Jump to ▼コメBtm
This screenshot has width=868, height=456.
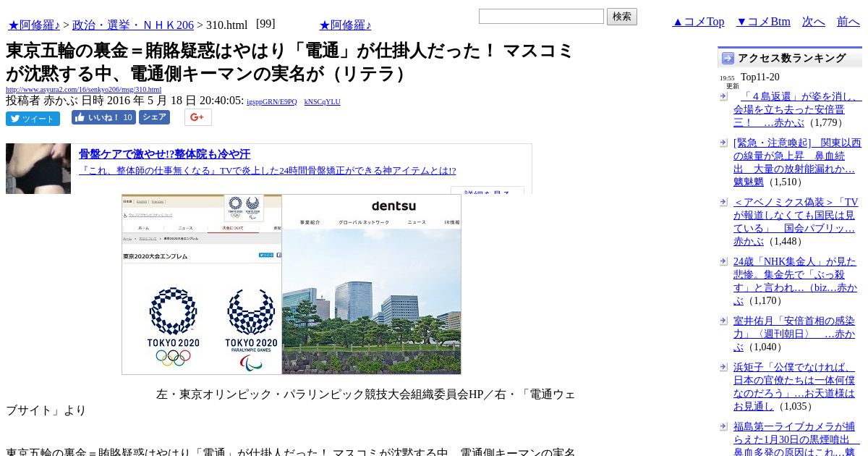coord(763,22)
